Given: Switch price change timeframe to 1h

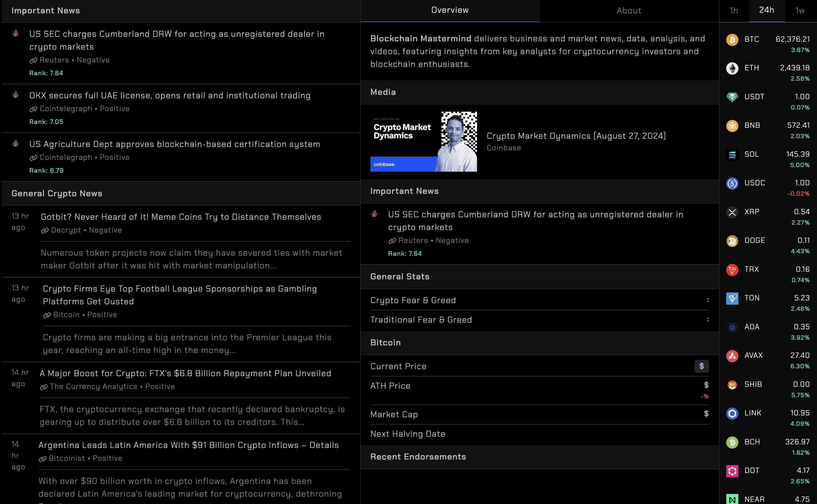Looking at the screenshot, I should pyautogui.click(x=734, y=11).
